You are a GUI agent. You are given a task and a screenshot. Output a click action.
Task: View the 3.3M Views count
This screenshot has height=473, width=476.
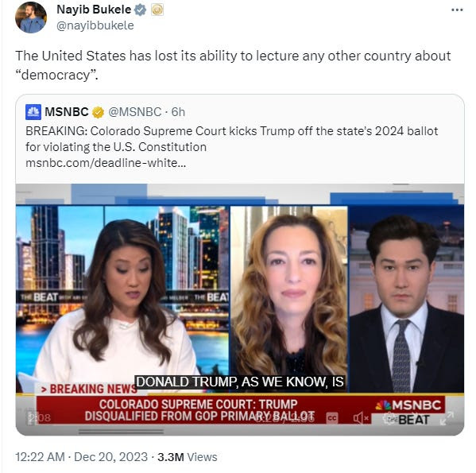[188, 457]
